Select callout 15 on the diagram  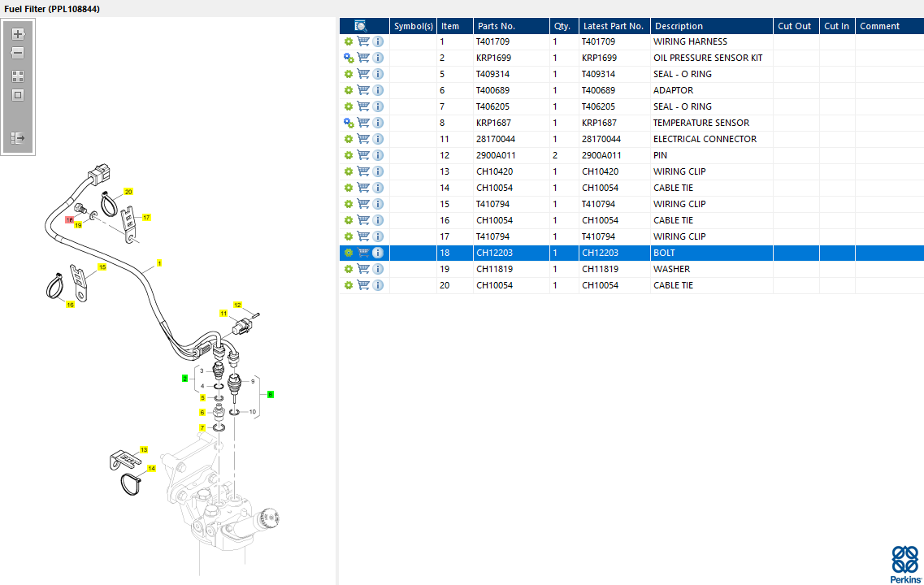102,266
